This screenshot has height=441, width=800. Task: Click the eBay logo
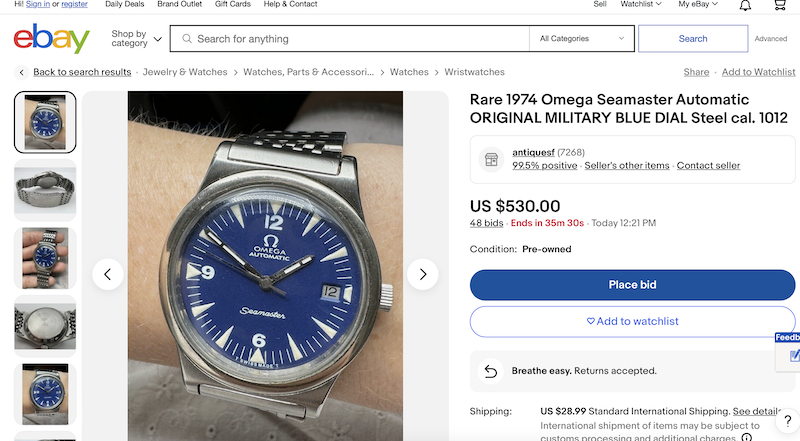pyautogui.click(x=52, y=40)
